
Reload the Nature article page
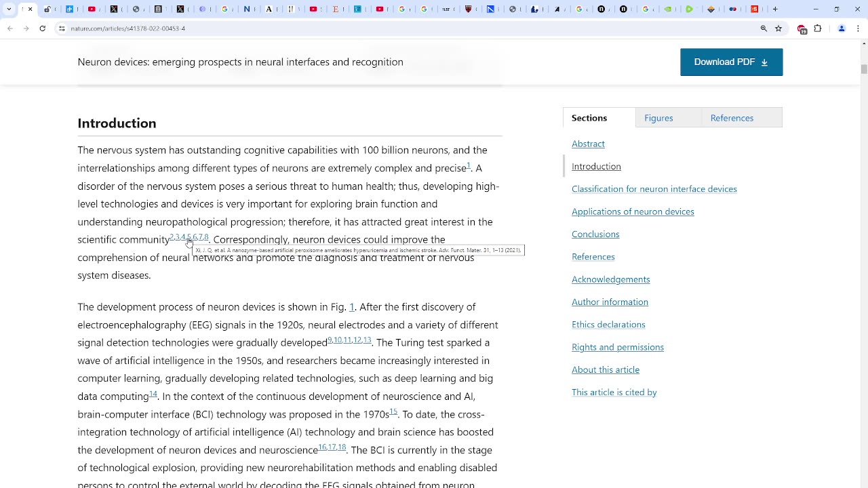tap(43, 28)
